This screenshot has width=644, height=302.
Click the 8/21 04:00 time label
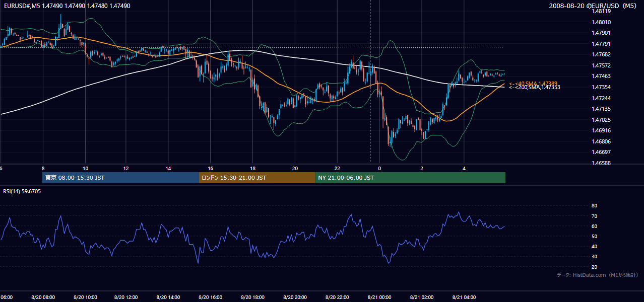tap(464, 297)
